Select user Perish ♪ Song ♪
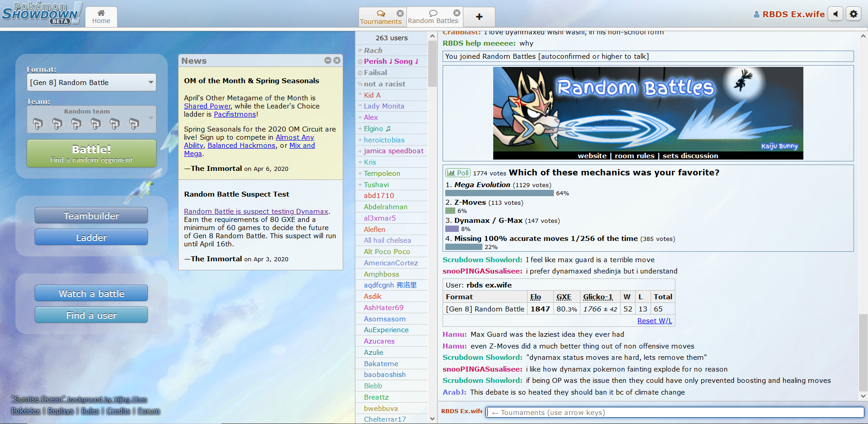The image size is (868, 424). (392, 61)
